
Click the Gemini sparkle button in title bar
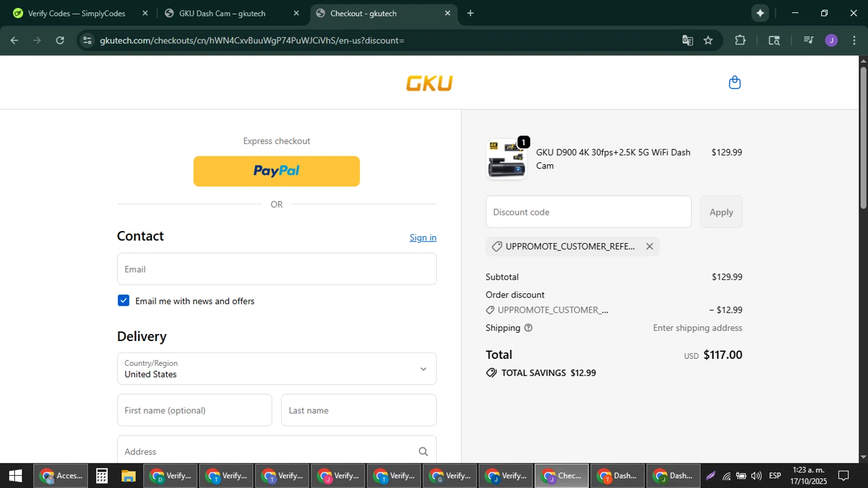coord(760,13)
